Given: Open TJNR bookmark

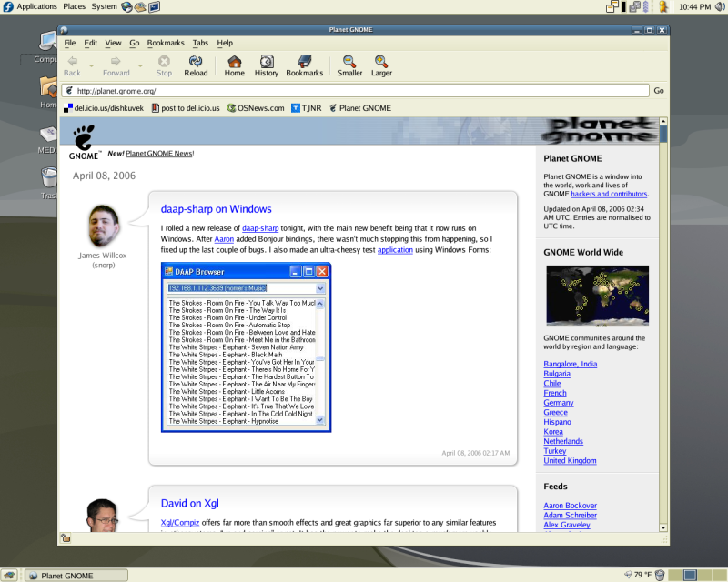Looking at the screenshot, I should pos(307,108).
